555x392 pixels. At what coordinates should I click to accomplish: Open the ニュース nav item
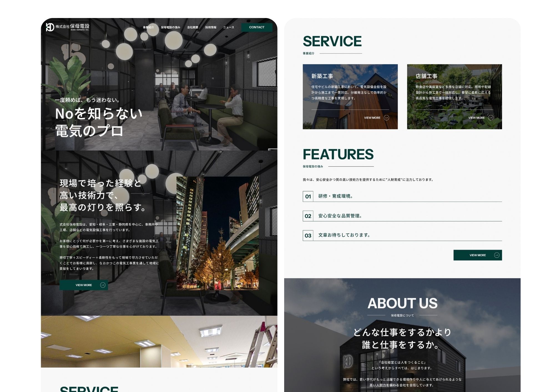[x=229, y=27]
